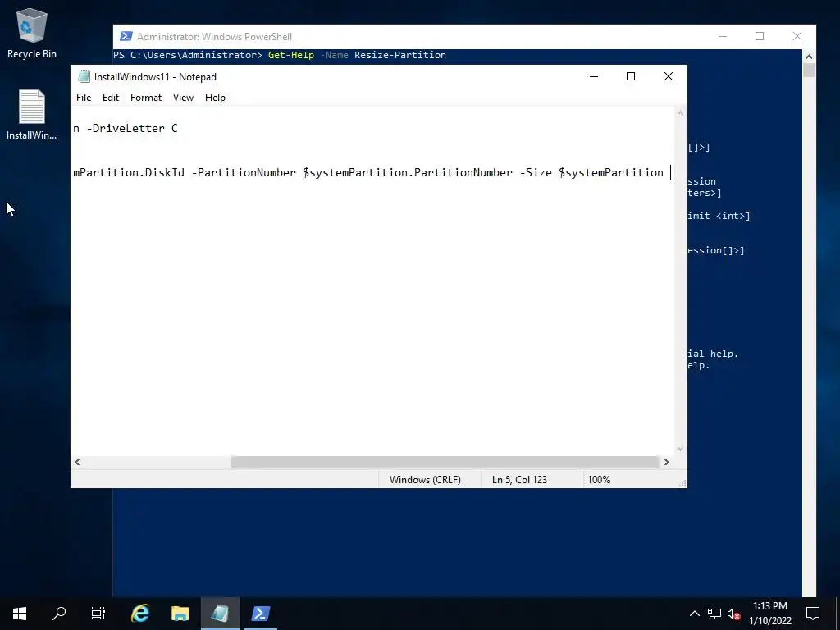Screen dimensions: 840x630
Task: Click Notepad horizontal scrollbar left arrow
Action: [77, 462]
